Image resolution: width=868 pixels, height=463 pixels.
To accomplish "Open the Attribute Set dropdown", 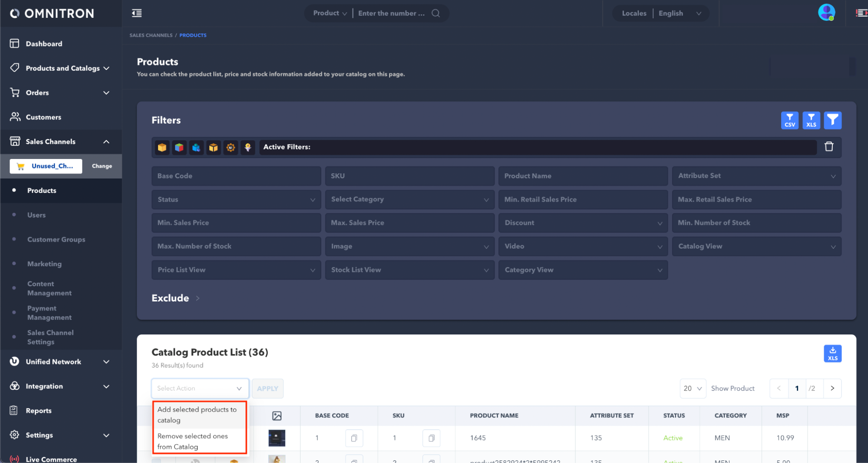I will coord(756,176).
